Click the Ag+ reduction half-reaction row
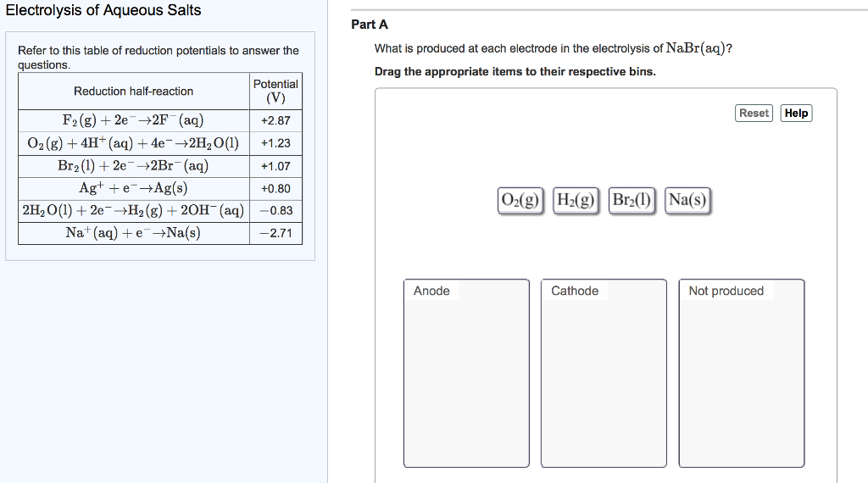The width and height of the screenshot is (868, 483). (x=134, y=188)
